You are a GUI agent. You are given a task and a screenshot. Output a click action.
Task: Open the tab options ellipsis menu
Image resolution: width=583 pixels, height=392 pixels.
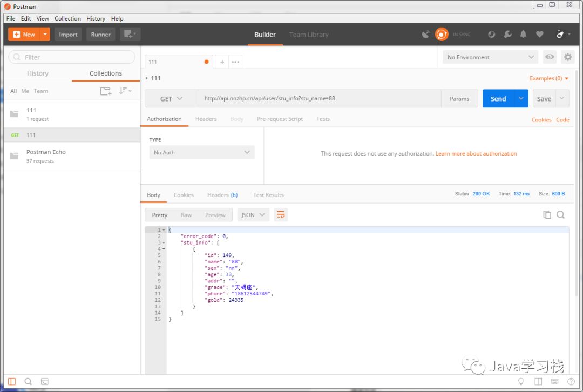pos(235,62)
